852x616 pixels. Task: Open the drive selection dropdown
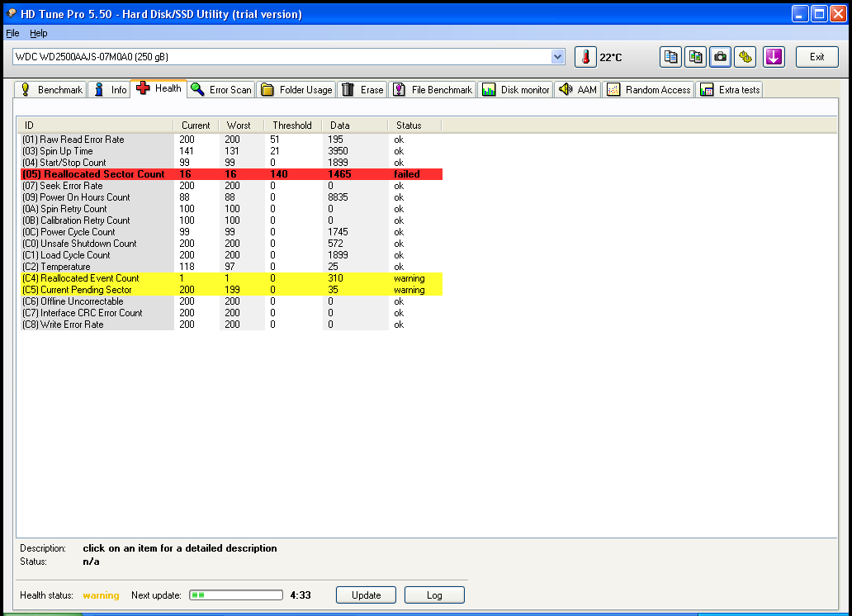(x=557, y=56)
